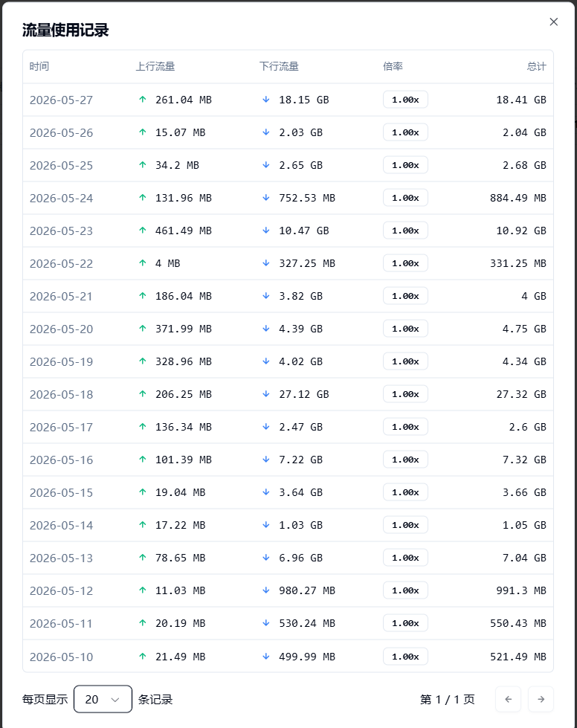The height and width of the screenshot is (728, 577).
Task: Click the upload arrow icon for 2026-05-22
Action: tap(143, 263)
